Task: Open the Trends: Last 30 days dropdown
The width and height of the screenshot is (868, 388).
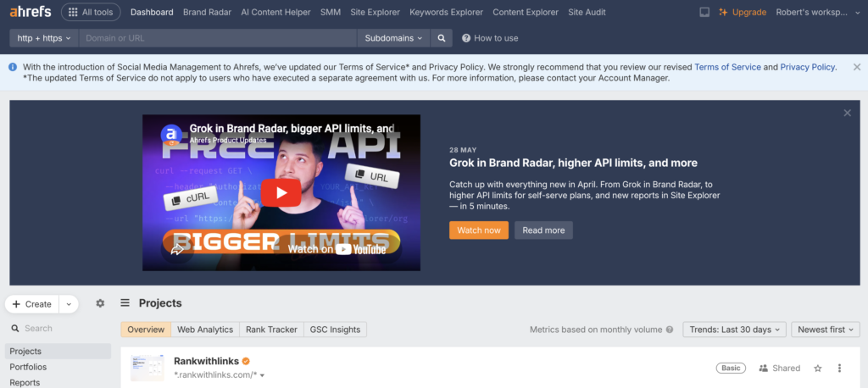Action: tap(735, 330)
